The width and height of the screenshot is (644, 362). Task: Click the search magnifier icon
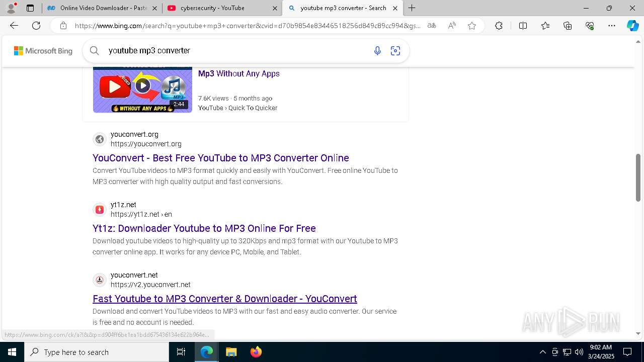[x=94, y=51]
